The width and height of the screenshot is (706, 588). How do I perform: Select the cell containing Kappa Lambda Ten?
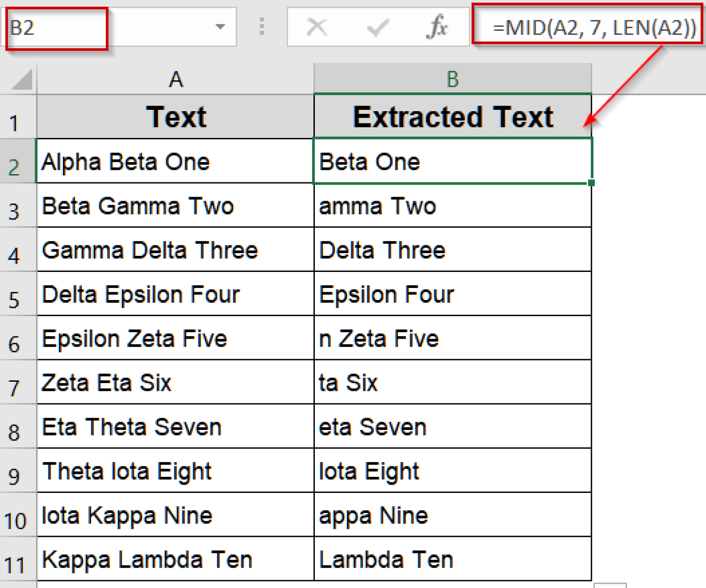click(x=176, y=559)
